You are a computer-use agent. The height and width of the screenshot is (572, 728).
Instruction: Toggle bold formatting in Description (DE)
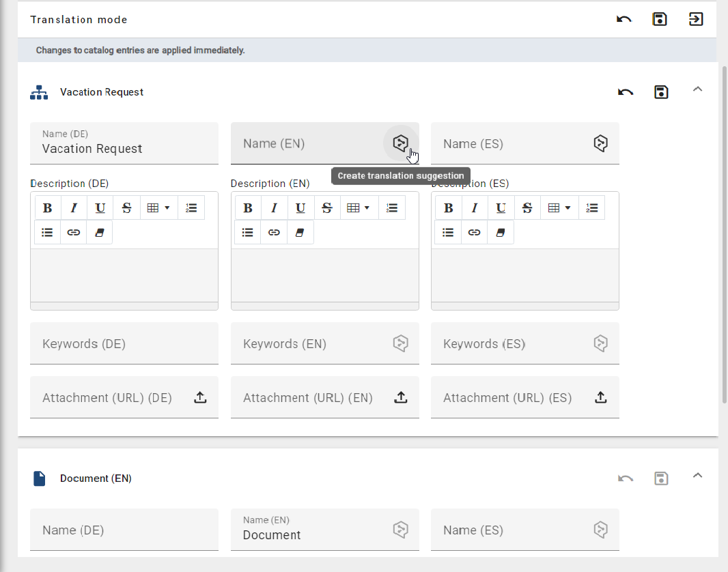tap(47, 207)
